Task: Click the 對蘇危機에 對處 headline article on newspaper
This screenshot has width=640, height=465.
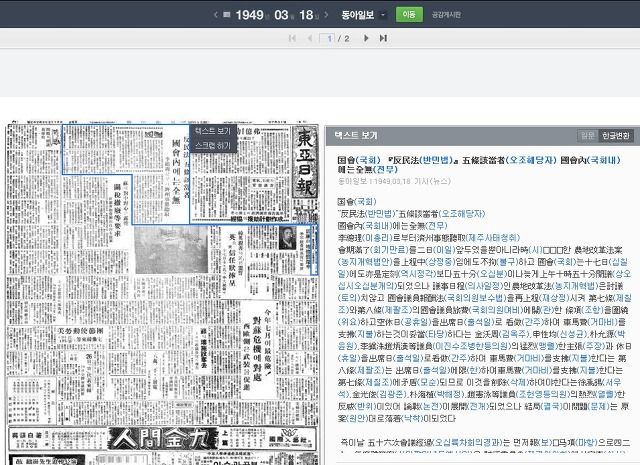Action: 258,349
